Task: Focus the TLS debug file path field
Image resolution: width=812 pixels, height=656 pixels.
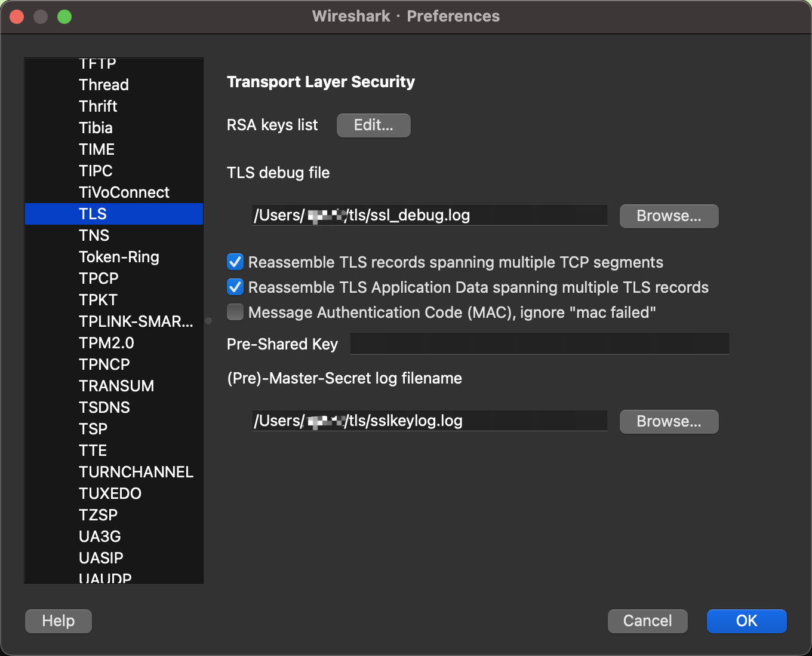Action: click(x=430, y=215)
